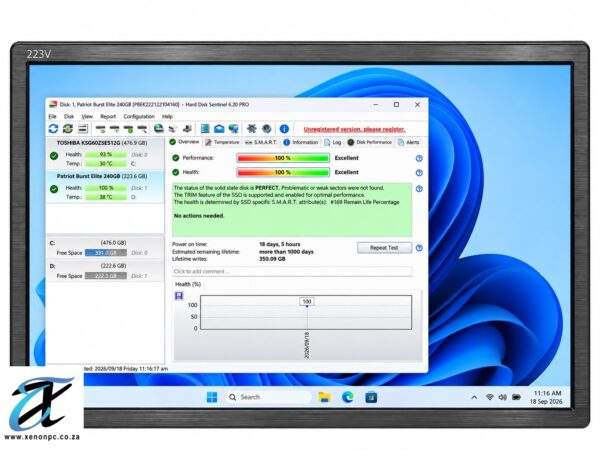
Task: Switch to the Overview tab
Action: 184,142
